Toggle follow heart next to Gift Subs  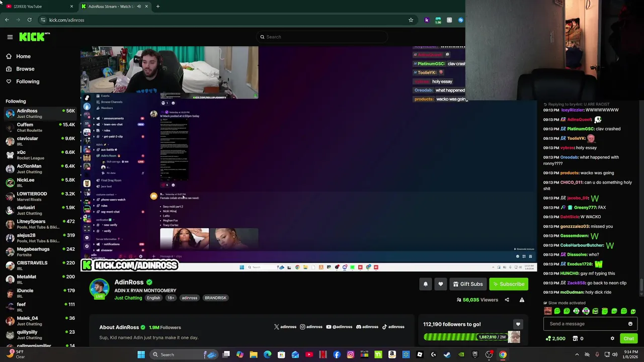[x=441, y=284]
